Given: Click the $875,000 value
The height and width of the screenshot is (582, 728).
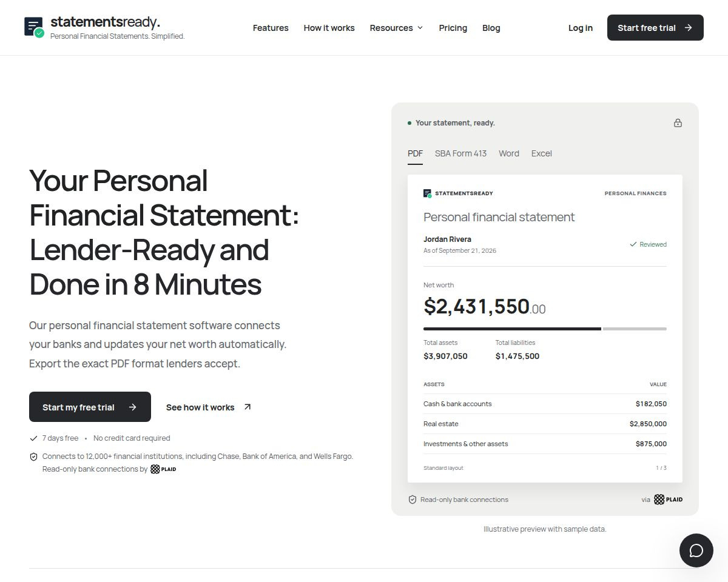Looking at the screenshot, I should tap(651, 444).
